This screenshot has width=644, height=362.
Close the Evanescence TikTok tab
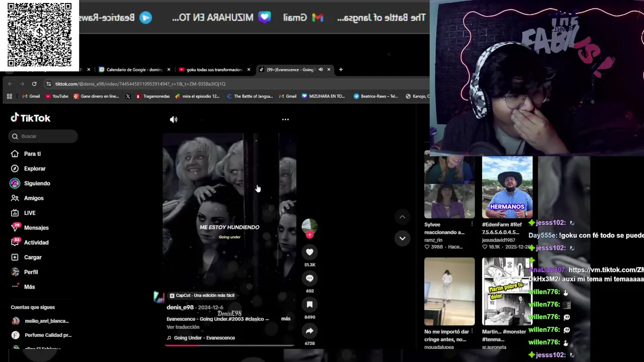329,69
